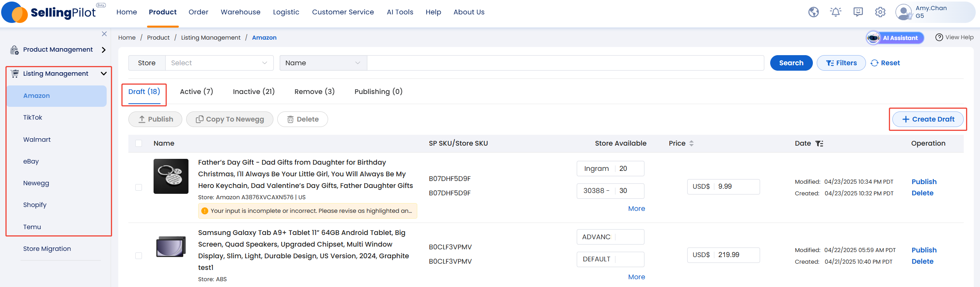Publish the Father's Day Gift draft
The width and height of the screenshot is (980, 287).
click(x=924, y=182)
